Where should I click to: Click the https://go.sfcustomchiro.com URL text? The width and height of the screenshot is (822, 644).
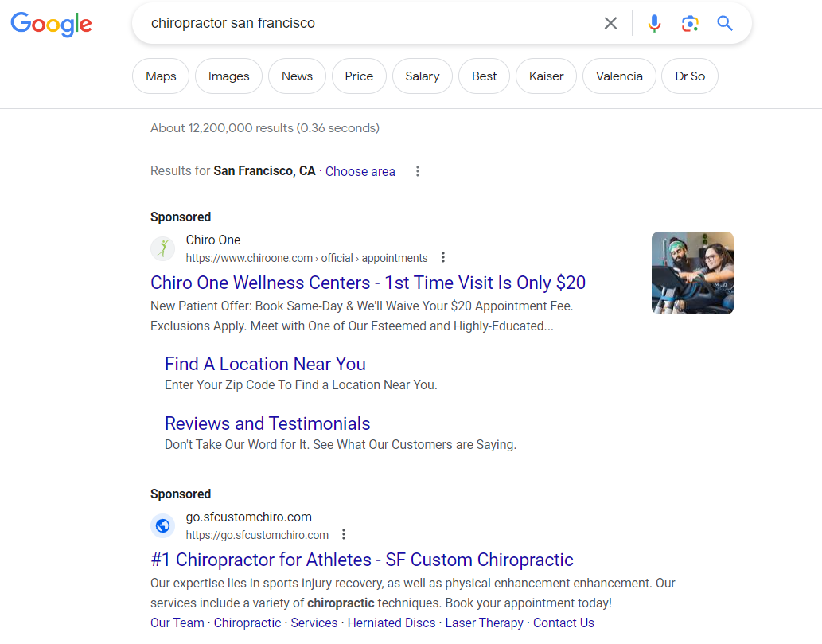pos(257,535)
